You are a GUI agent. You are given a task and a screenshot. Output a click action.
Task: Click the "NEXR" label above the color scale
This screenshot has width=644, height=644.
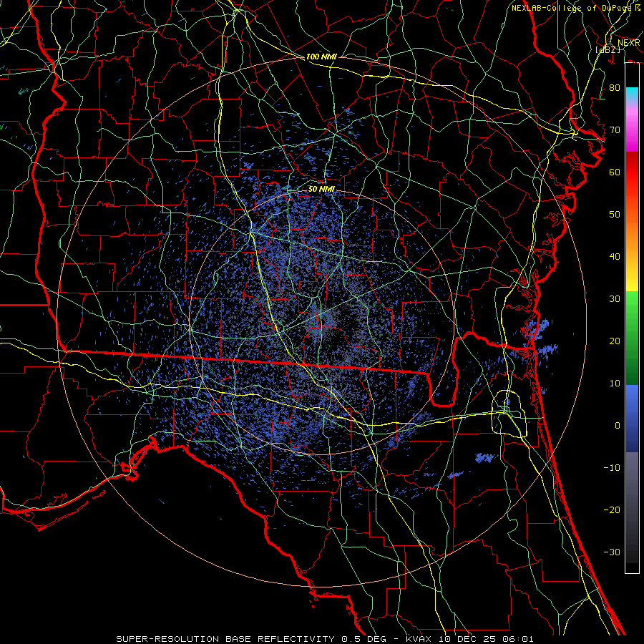[x=628, y=43]
